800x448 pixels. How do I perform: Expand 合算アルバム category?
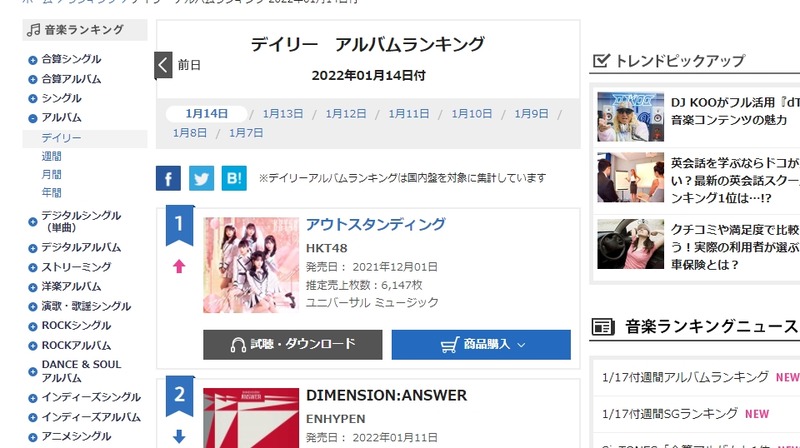click(33, 80)
